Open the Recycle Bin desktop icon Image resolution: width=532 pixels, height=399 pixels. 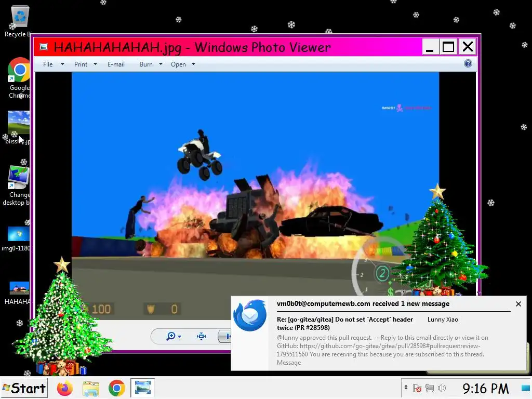[x=19, y=21]
